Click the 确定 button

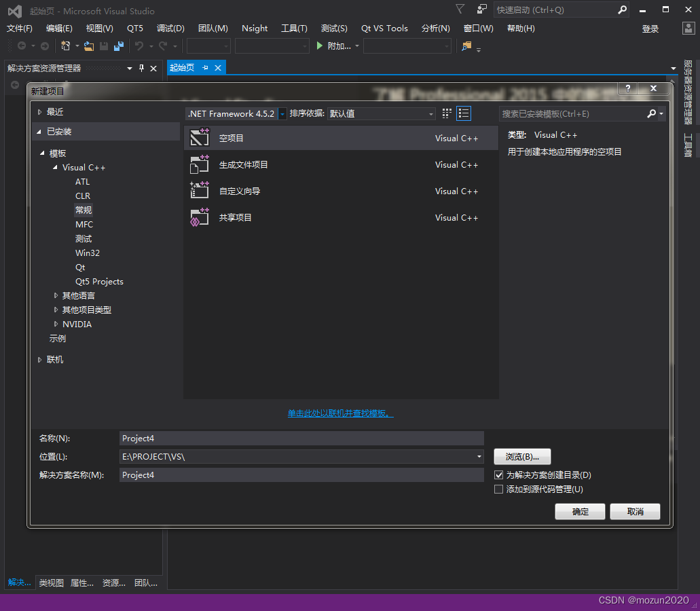pyautogui.click(x=580, y=511)
